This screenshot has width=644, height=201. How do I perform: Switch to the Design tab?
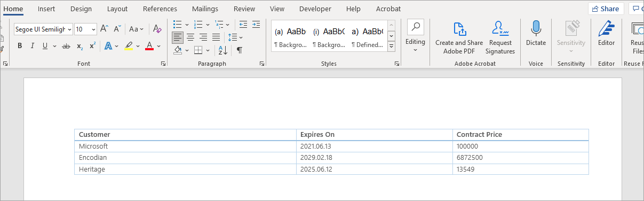coord(81,9)
